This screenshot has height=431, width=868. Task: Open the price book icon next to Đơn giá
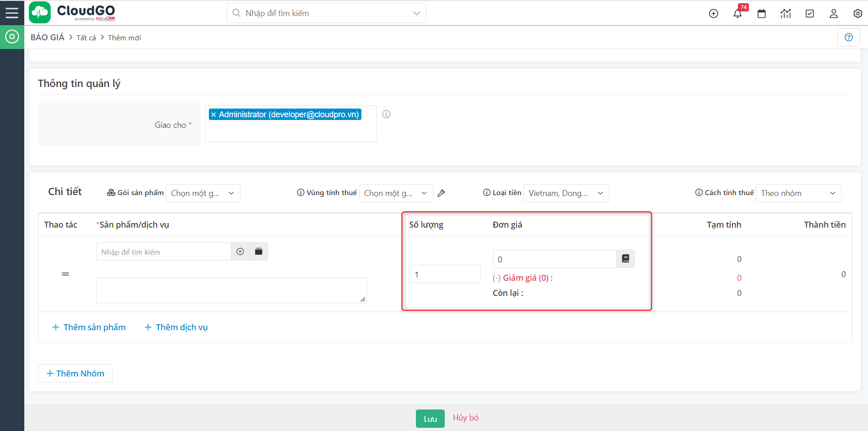pyautogui.click(x=625, y=258)
